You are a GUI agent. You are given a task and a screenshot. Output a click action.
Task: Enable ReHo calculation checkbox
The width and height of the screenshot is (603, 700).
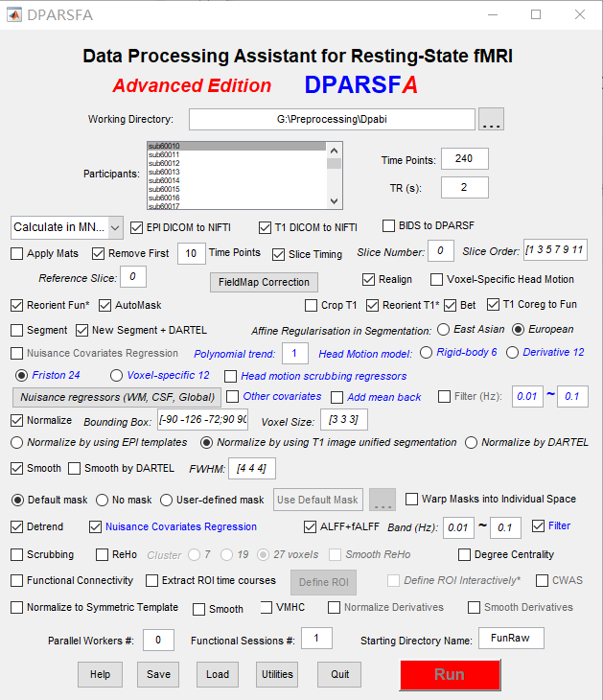pyautogui.click(x=104, y=554)
